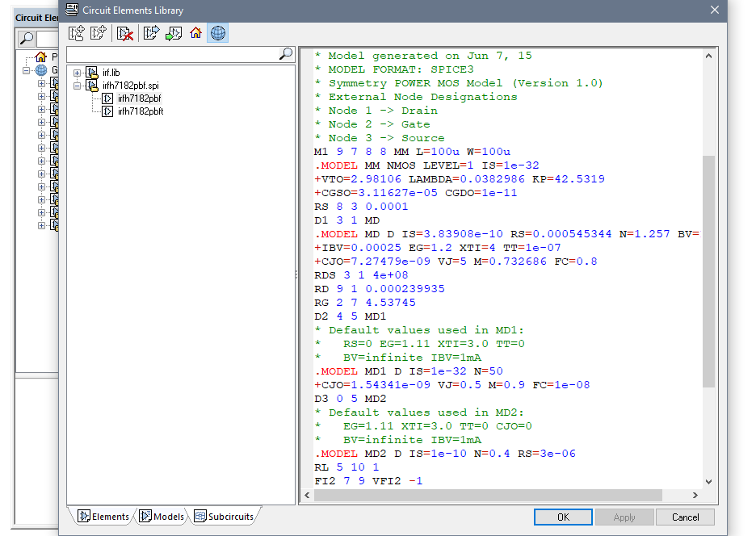Click the magnifier icon in dialog search box
This screenshot has width=756, height=536.
[286, 54]
